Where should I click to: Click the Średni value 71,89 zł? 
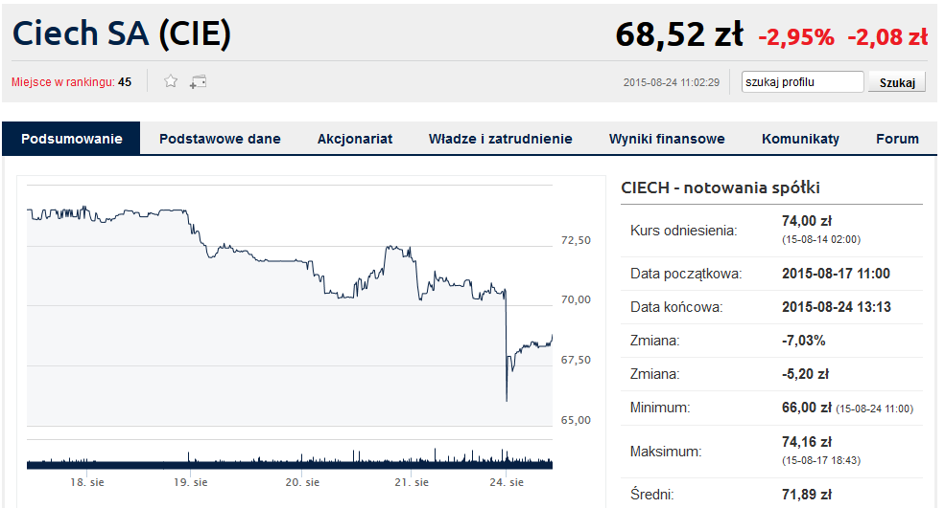[806, 495]
